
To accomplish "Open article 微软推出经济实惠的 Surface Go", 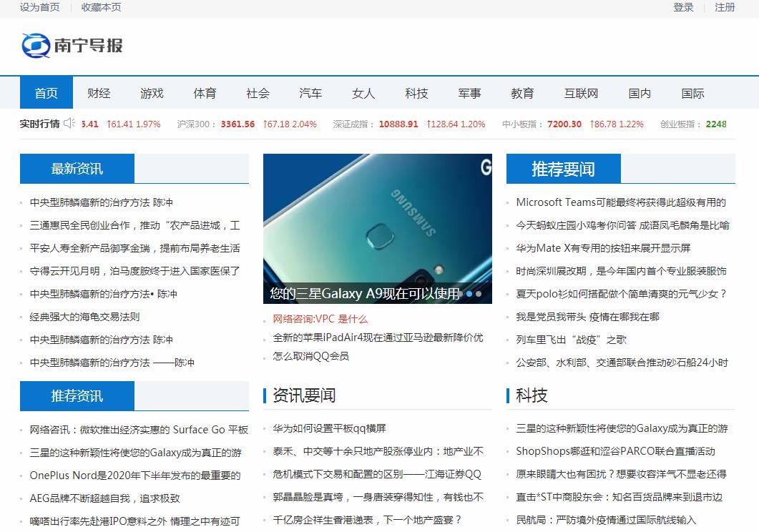I will click(x=139, y=430).
